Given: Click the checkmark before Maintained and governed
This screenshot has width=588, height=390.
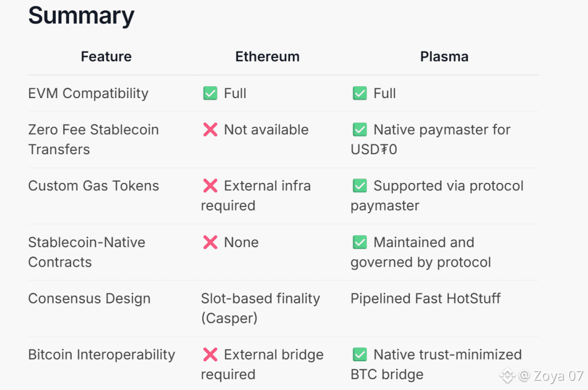Looking at the screenshot, I should point(359,243).
